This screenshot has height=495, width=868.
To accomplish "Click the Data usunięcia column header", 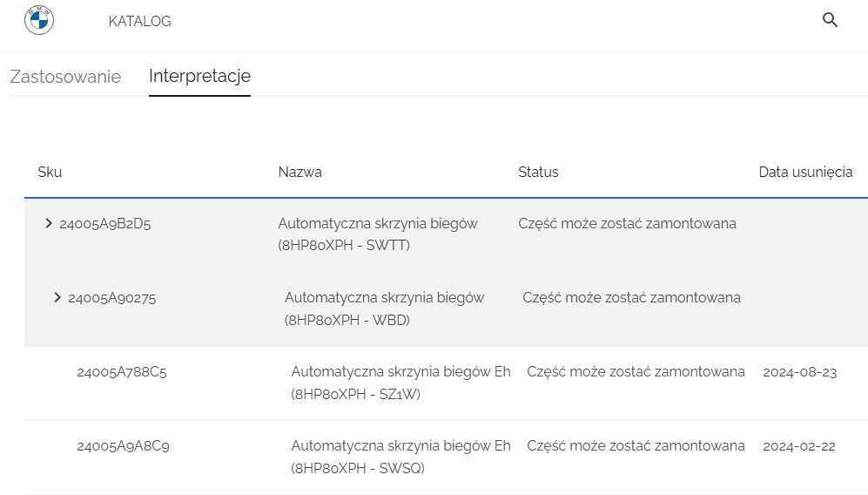I will click(x=805, y=172).
